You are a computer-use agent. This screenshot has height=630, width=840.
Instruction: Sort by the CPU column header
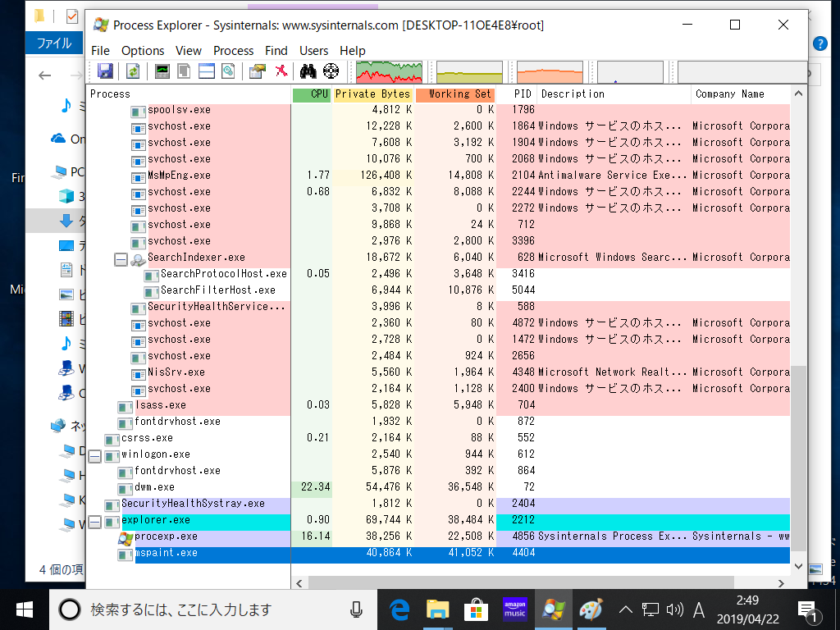312,94
